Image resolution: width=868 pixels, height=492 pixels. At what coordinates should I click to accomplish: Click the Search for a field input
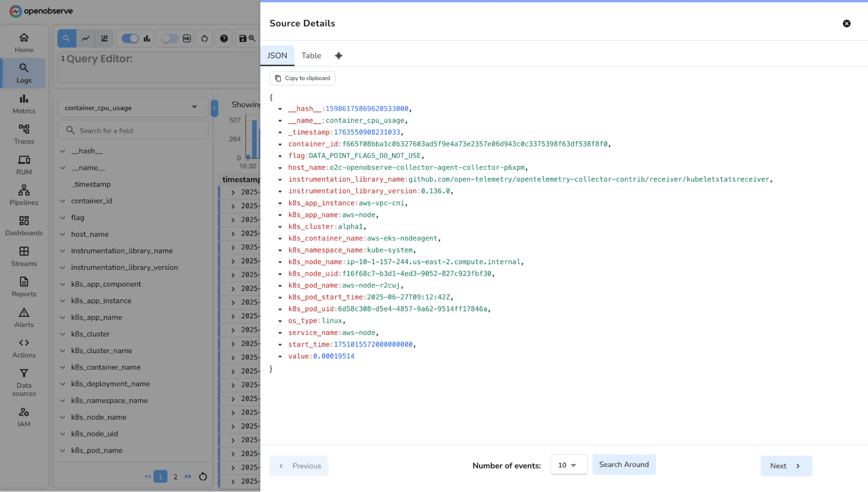pyautogui.click(x=132, y=130)
